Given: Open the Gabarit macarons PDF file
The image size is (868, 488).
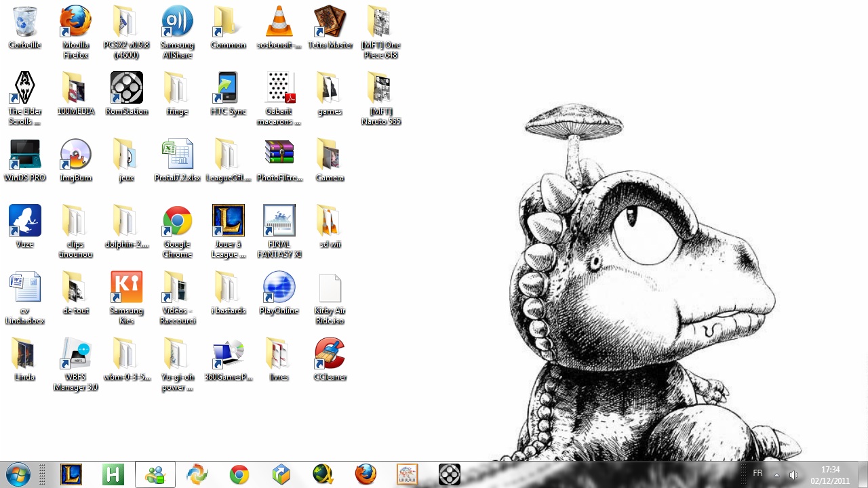Looking at the screenshot, I should (x=279, y=98).
